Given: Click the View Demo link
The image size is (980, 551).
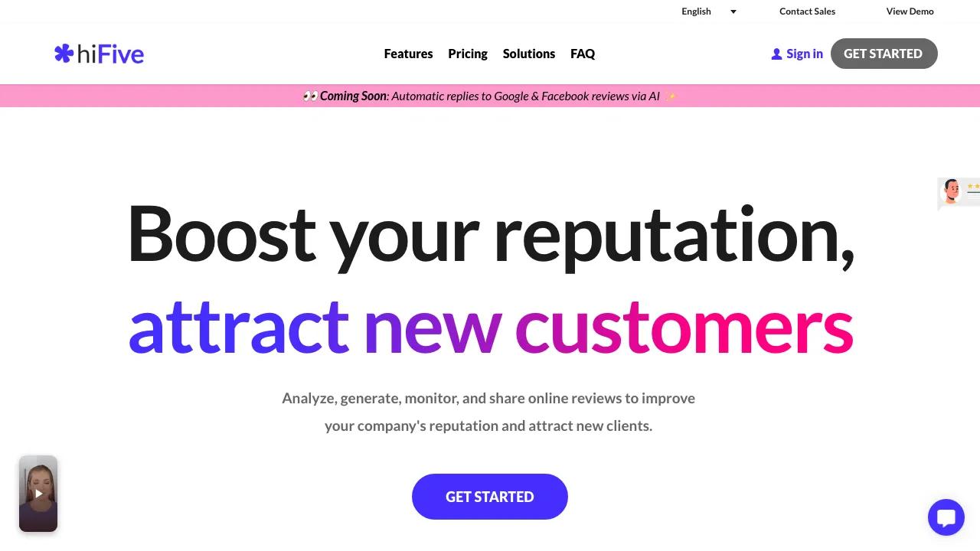Looking at the screenshot, I should click(910, 11).
